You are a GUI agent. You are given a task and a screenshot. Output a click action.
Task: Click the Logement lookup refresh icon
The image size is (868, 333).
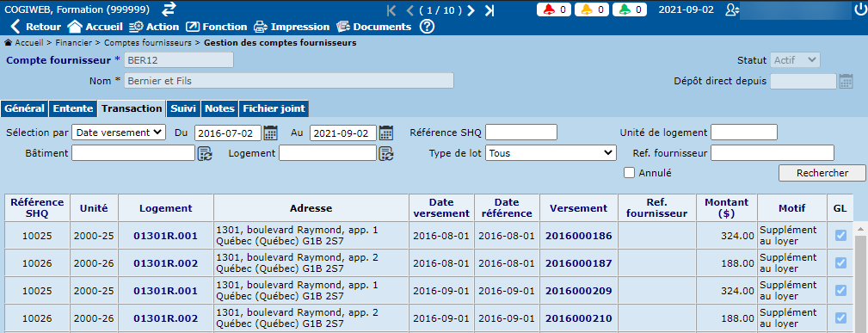(x=386, y=153)
